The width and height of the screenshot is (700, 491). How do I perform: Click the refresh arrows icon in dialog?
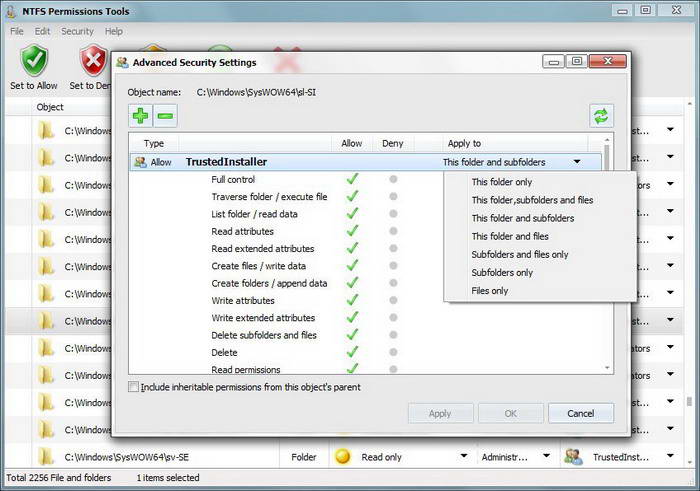point(601,116)
